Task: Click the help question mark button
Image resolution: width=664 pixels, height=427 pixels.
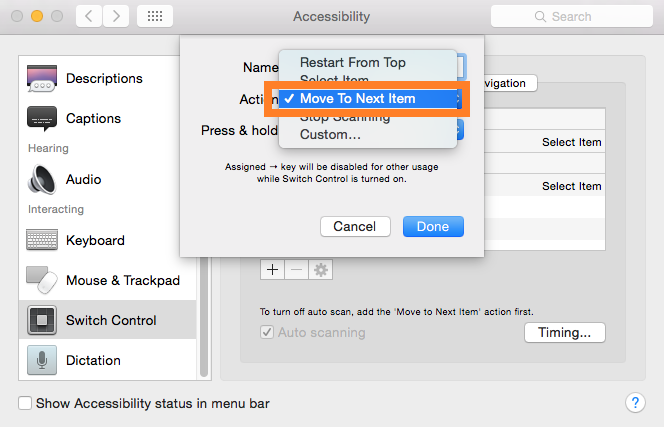Action: [634, 403]
